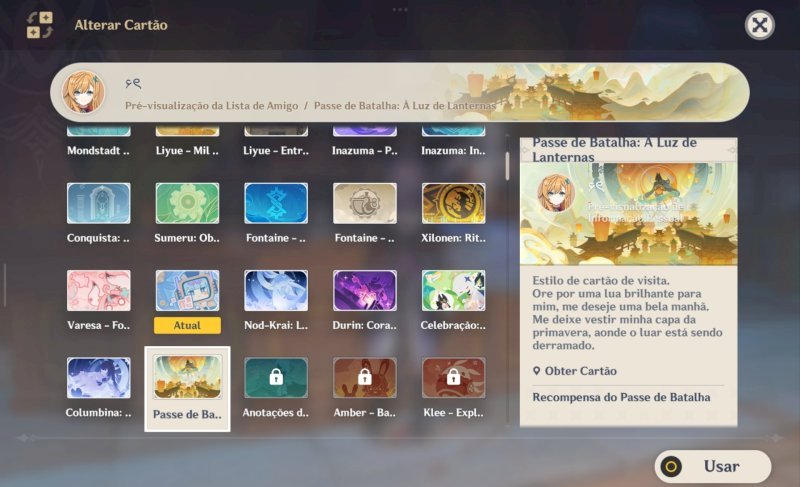The height and width of the screenshot is (487, 800).
Task: Open the Obter Cartão source link
Action: pyautogui.click(x=575, y=371)
